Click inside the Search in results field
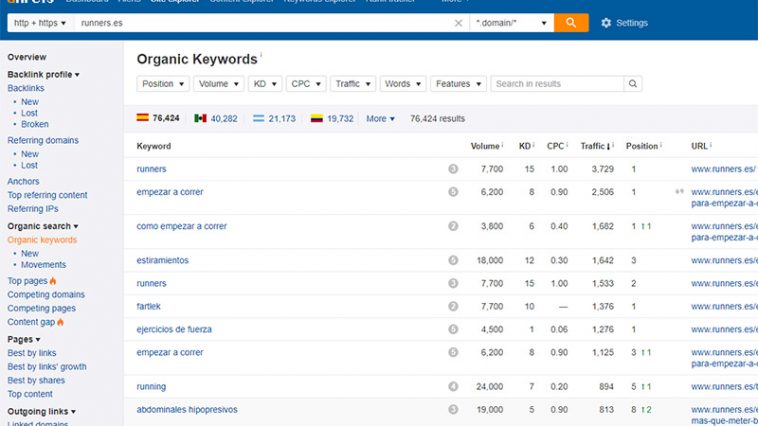Image resolution: width=758 pixels, height=426 pixels. click(557, 84)
